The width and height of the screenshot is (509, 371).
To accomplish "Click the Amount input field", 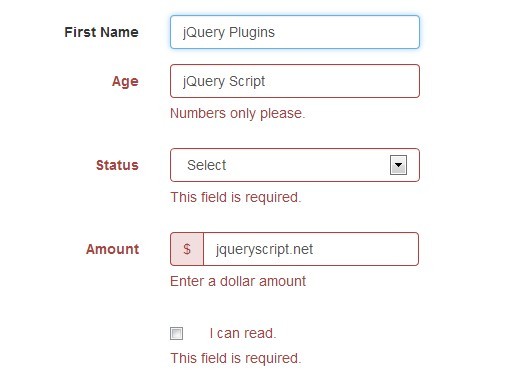I will (311, 249).
